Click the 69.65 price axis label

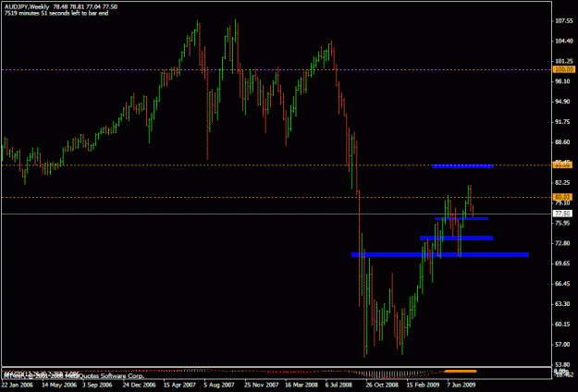pos(564,263)
